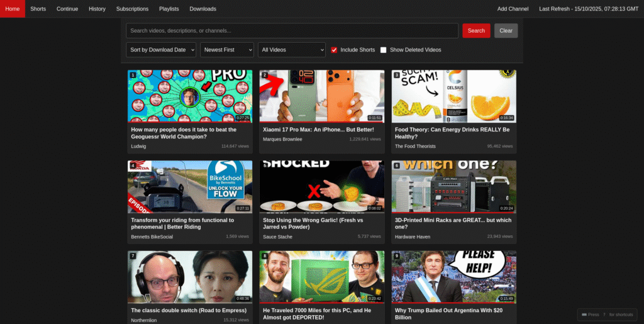Click Add Channel in the top bar
This screenshot has height=324, width=644.
tap(513, 9)
